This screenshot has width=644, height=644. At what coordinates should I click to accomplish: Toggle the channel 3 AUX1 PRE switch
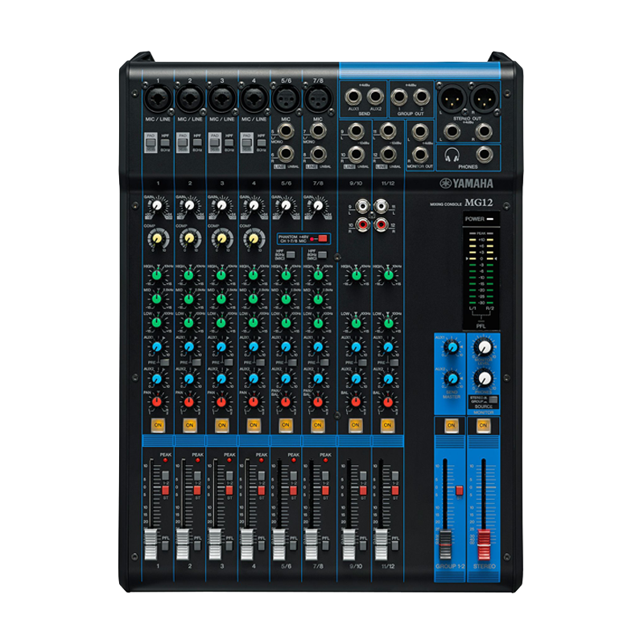[x=229, y=363]
